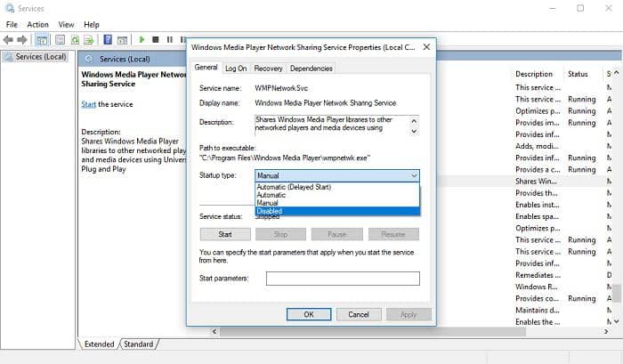Click the horizontal scrollbar left arrow
Viewport: 623px width, 364px height.
coord(214,331)
